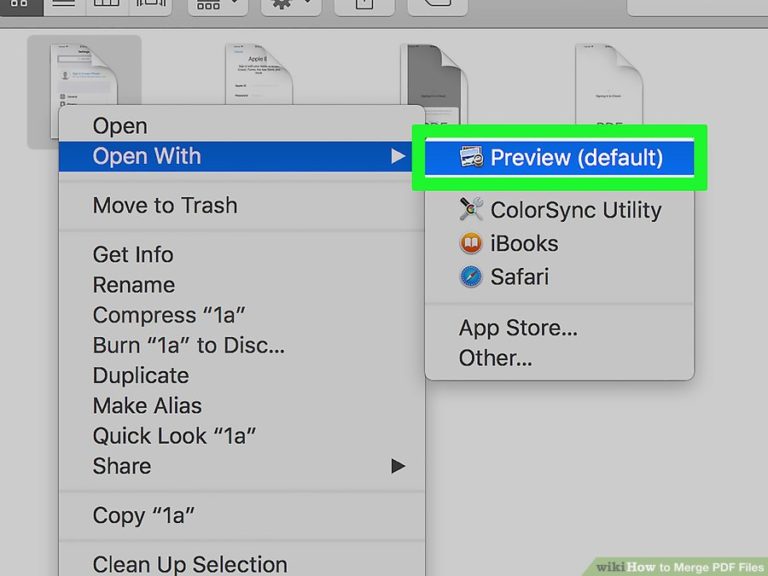Expand the Open With submenu arrow
The height and width of the screenshot is (576, 768).
(398, 156)
